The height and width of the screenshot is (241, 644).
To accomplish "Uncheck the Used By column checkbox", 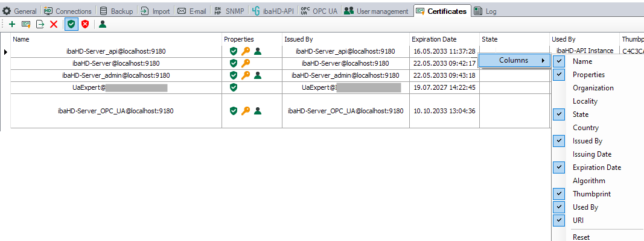I will (x=559, y=207).
